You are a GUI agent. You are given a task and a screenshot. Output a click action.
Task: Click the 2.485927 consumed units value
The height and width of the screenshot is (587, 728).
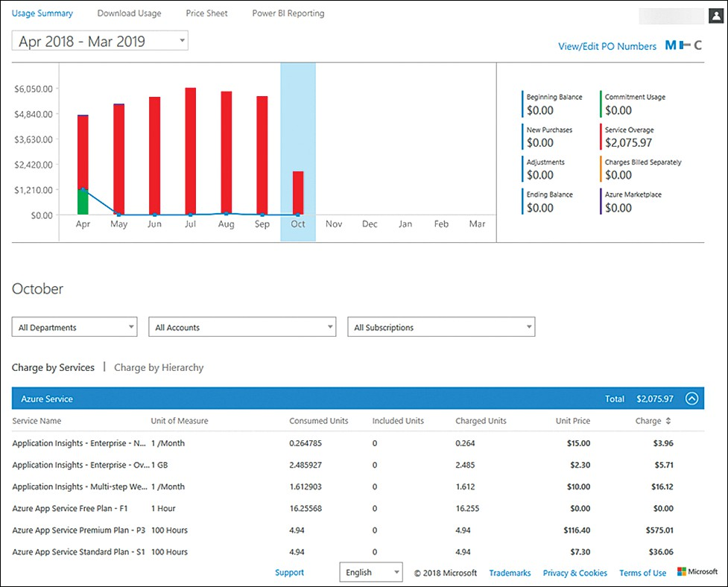(x=306, y=465)
